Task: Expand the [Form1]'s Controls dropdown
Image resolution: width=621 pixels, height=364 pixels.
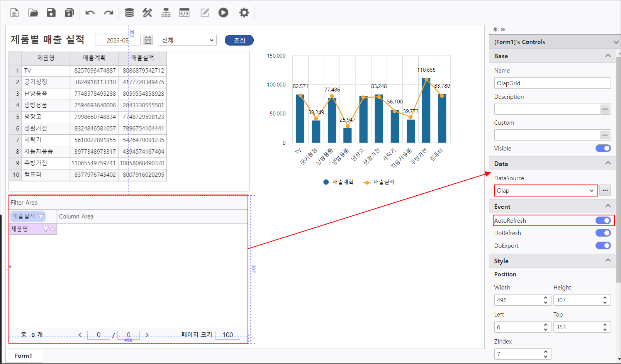Action: point(616,42)
